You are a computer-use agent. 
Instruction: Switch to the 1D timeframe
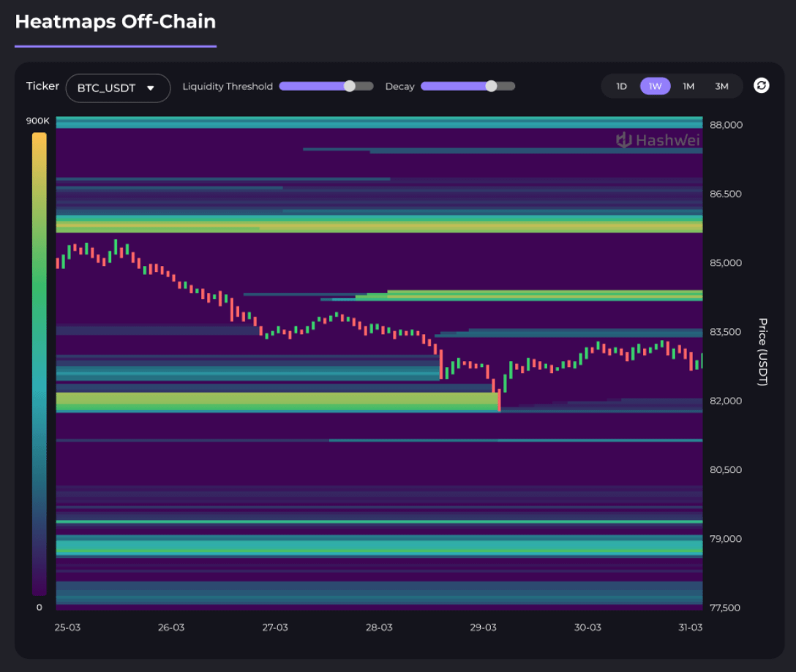coord(622,86)
